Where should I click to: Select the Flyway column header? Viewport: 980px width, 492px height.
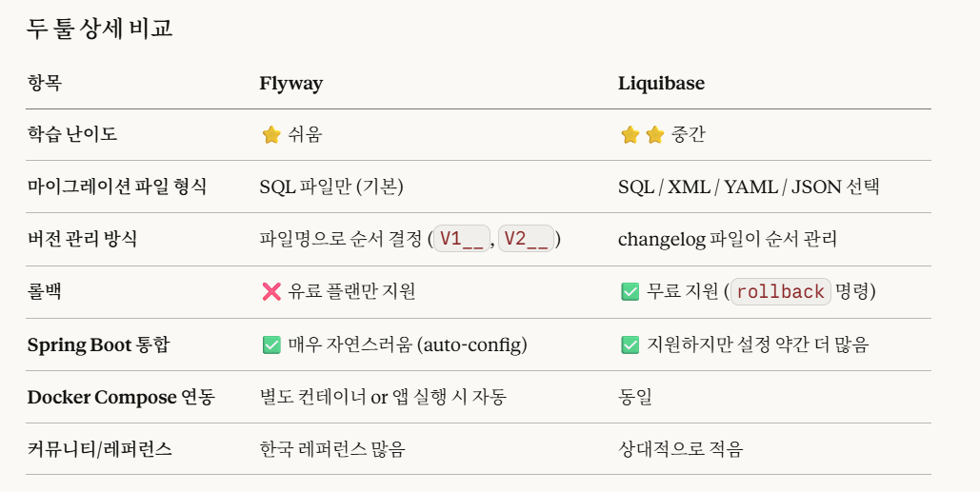[290, 84]
